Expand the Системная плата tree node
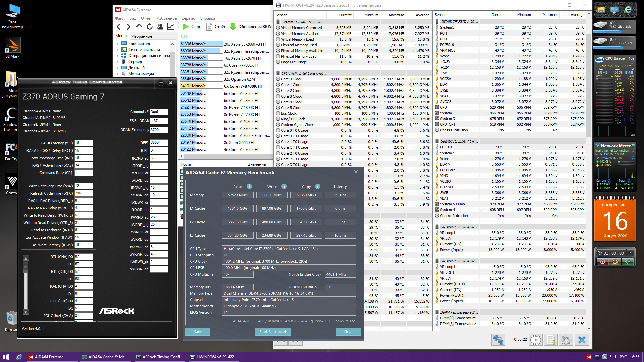 tap(118, 50)
